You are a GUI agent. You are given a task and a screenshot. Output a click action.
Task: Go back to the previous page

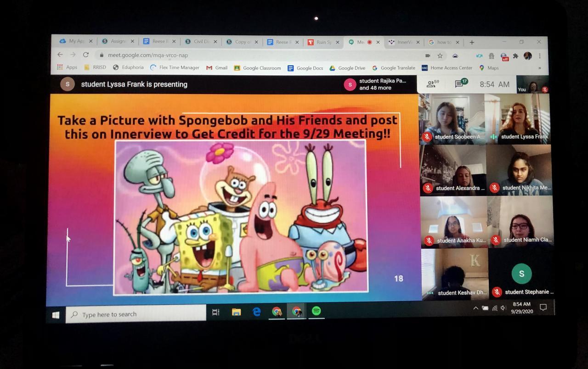coord(60,55)
